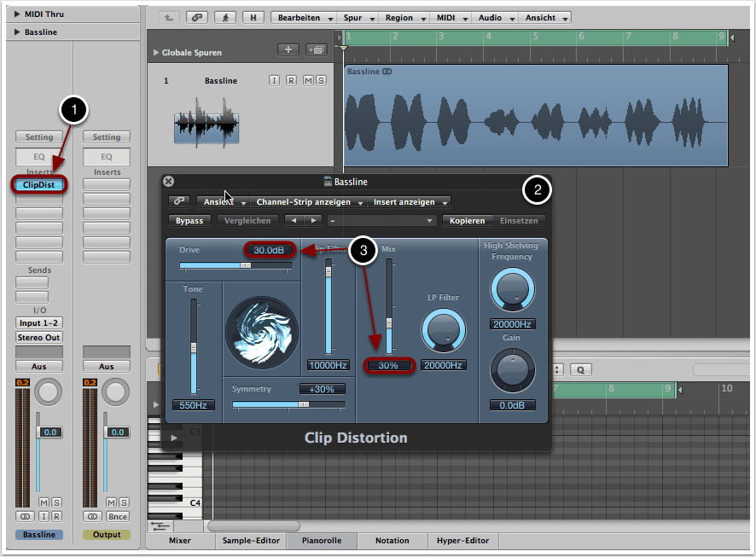Click the hierarchy back arrow icon

169,17
